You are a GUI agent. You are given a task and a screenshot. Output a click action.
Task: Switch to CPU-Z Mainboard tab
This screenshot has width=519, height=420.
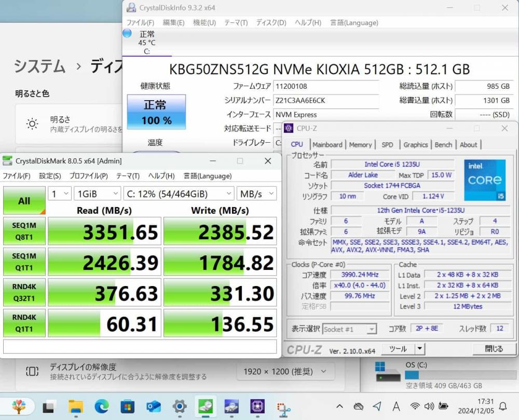coord(327,145)
